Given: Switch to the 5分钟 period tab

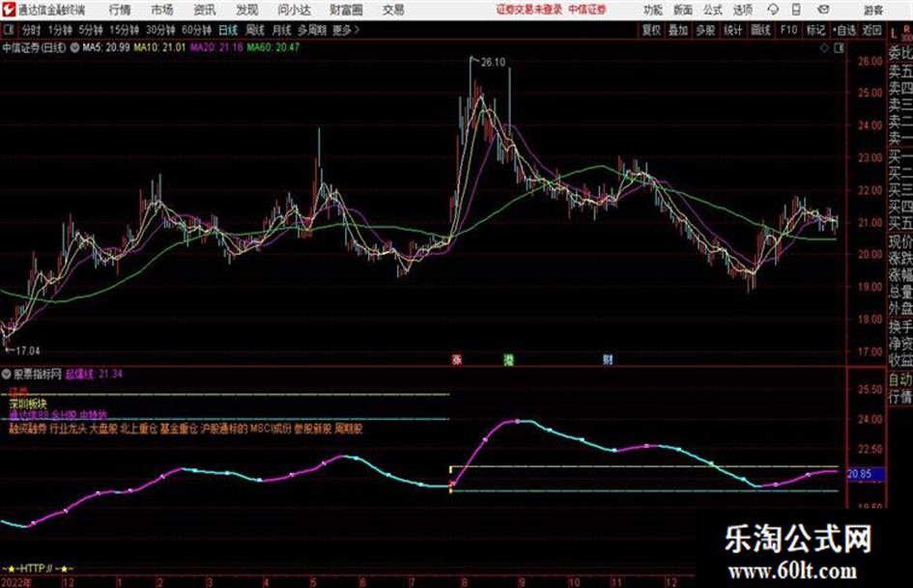Looking at the screenshot, I should [91, 30].
